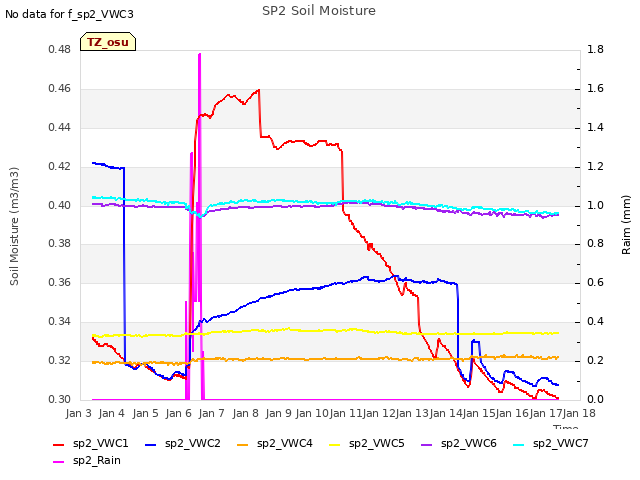The image size is (640, 480).
Task: Click the sp2_VWC2 legend entry
Action: click(182, 443)
